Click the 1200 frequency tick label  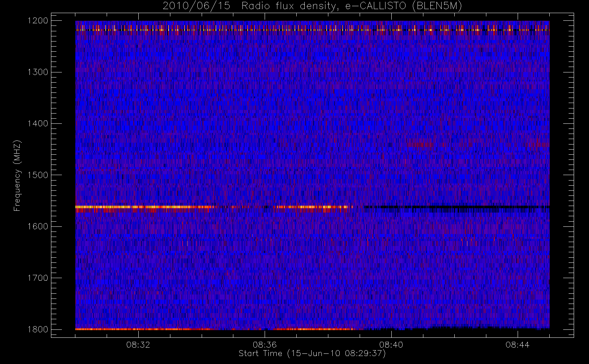click(38, 21)
